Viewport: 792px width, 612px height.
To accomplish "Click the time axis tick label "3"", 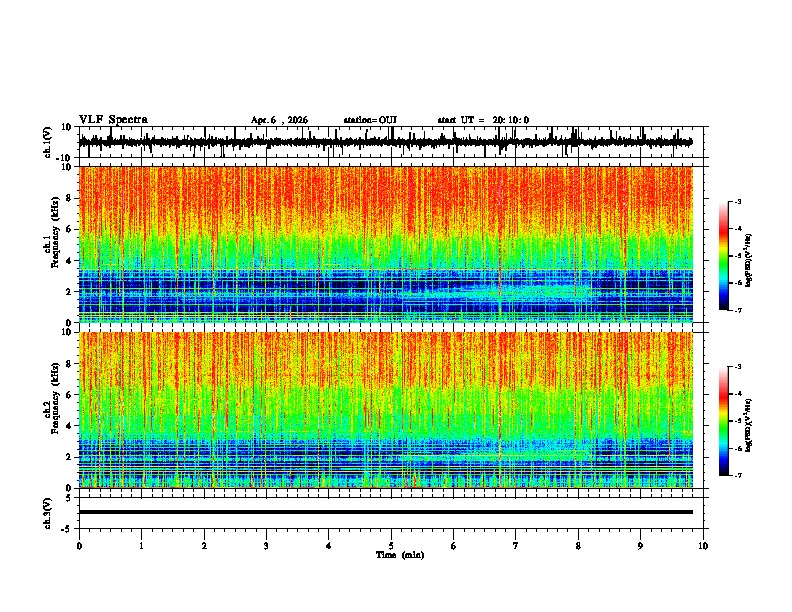I will pos(266,546).
